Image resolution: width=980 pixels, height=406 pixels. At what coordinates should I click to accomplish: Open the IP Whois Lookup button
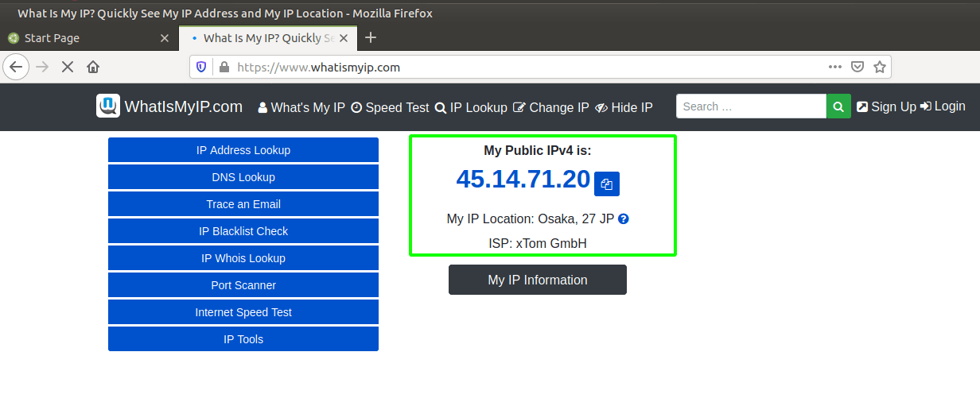click(243, 258)
